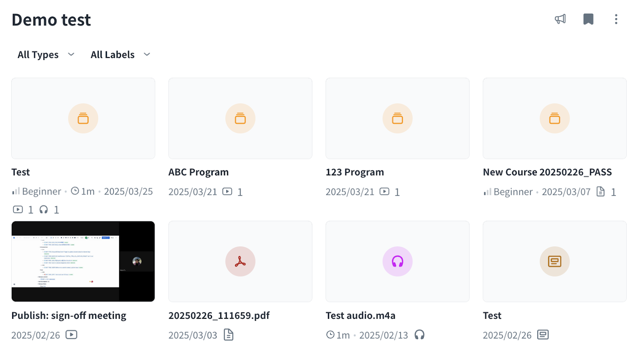
Task: Open the sign-off meeting video thumbnail
Action: tap(83, 261)
